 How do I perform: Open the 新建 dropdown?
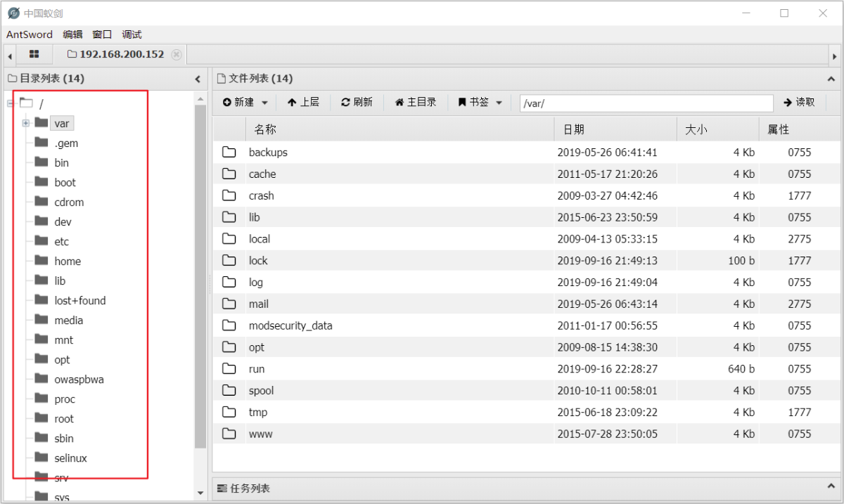245,103
